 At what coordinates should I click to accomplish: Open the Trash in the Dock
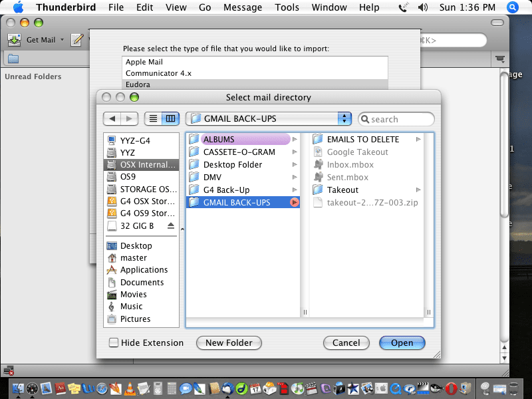(514, 388)
